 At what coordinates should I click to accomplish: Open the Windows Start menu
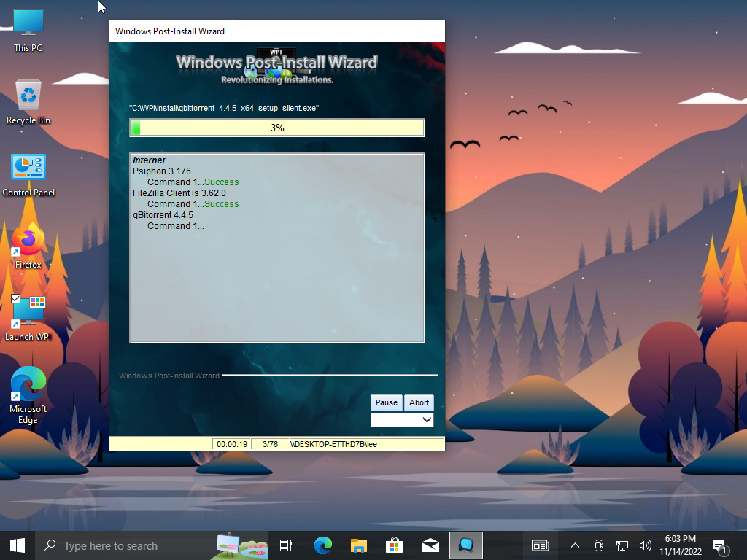click(x=18, y=545)
